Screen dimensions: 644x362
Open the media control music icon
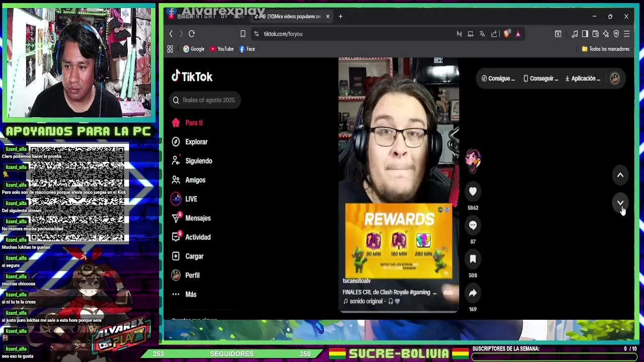(x=575, y=34)
